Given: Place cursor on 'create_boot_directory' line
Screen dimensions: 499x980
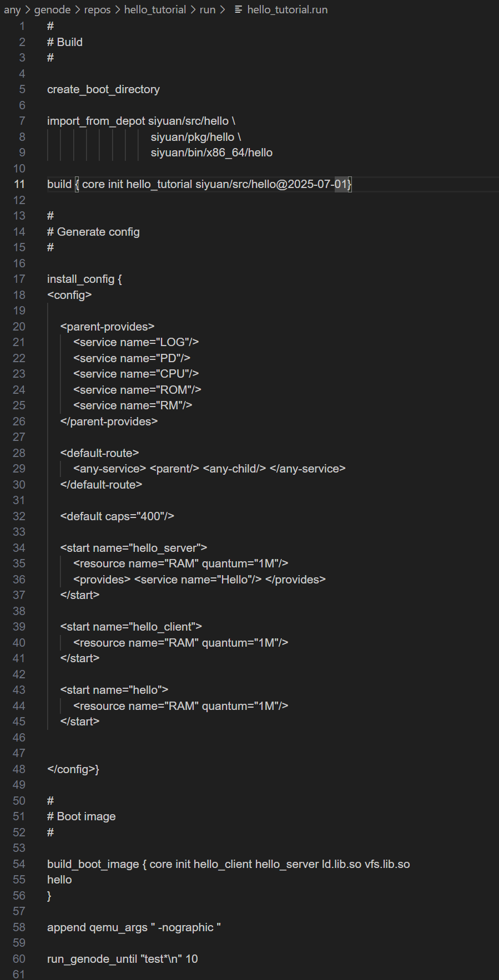Looking at the screenshot, I should tap(103, 89).
